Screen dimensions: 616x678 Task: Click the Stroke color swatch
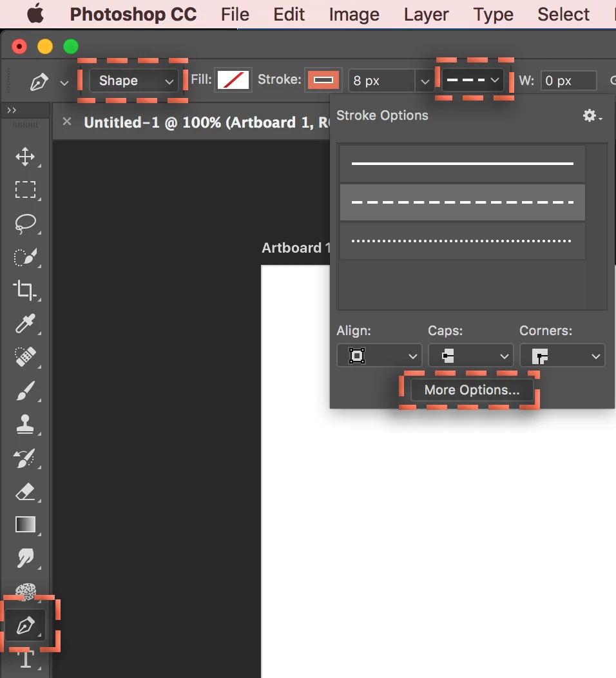pos(323,80)
